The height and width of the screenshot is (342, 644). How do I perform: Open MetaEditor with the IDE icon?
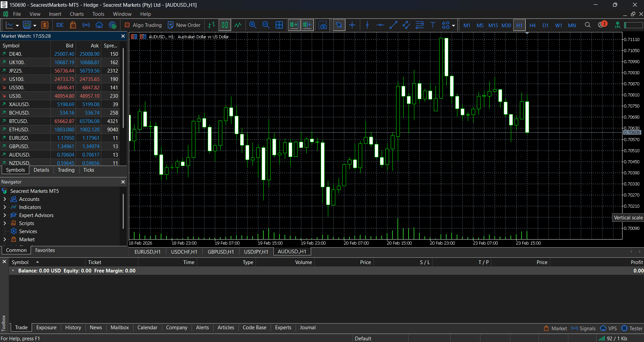[x=60, y=25]
